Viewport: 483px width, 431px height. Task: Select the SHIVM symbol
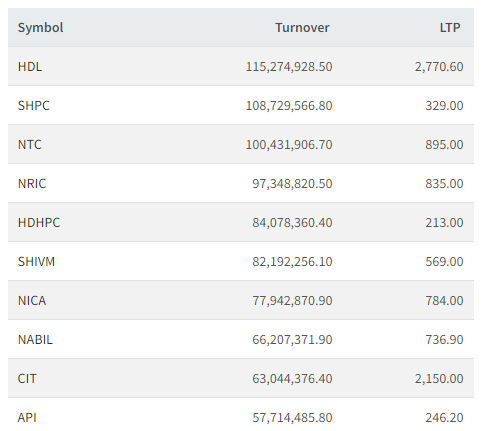pyautogui.click(x=36, y=262)
